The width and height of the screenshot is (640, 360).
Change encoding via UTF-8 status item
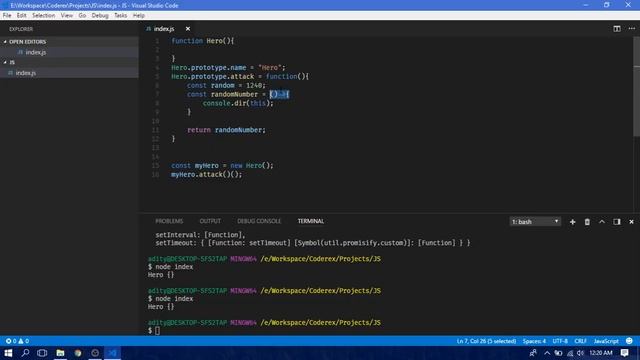tap(560, 341)
